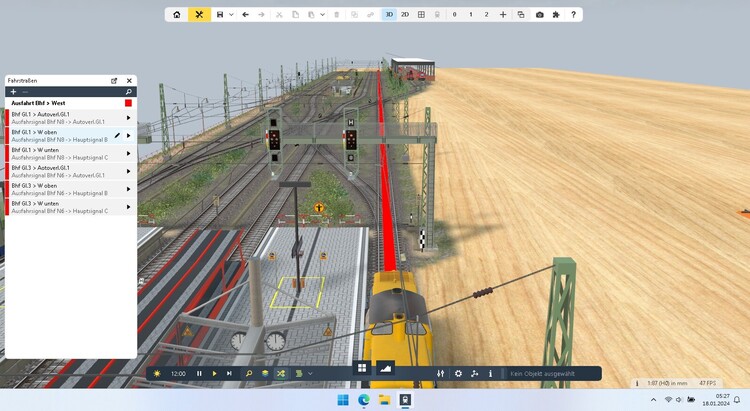Pause the simulation
Viewport: 750px width, 411px height.
pyautogui.click(x=199, y=374)
